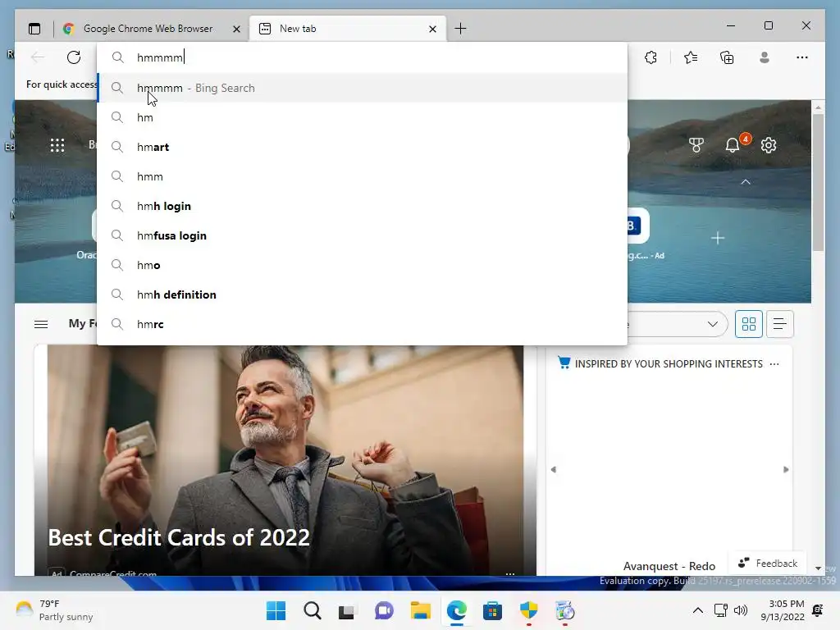Choose the 'hmrc' search suggestion
840x630 pixels.
coord(362,324)
